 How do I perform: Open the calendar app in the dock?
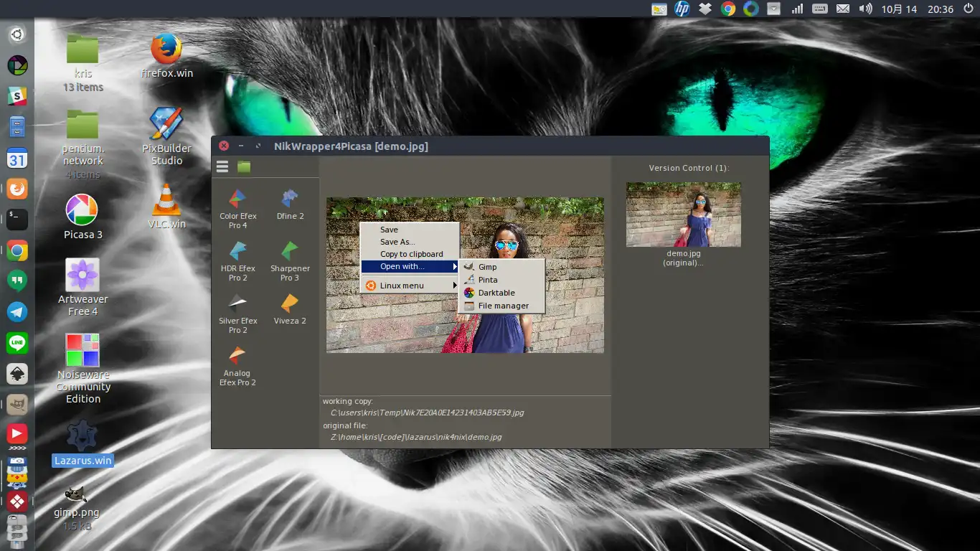point(17,158)
